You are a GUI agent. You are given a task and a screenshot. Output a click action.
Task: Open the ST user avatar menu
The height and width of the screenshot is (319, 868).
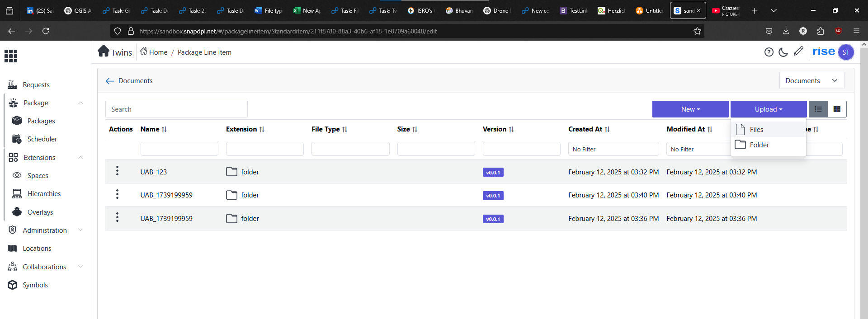846,52
